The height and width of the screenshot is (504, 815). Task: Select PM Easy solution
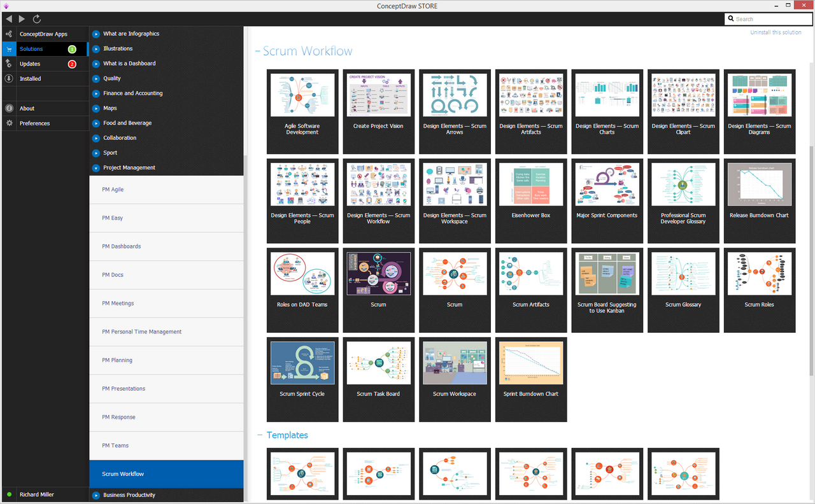(166, 218)
